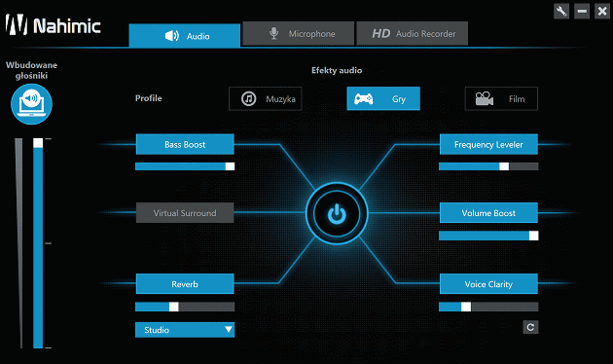Enable the Virtual Surround effect
Viewport: 613px width, 364px height.
click(185, 213)
